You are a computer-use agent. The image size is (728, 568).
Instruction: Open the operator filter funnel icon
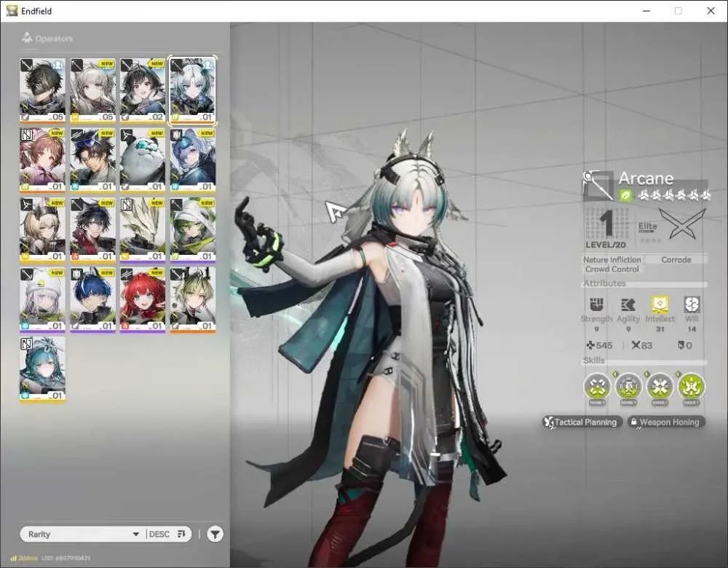click(215, 534)
